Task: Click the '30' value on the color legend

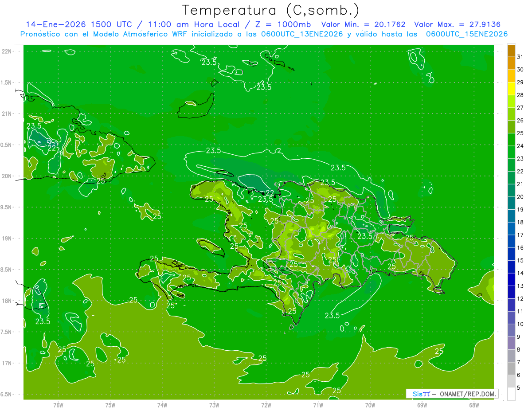Action: click(520, 70)
